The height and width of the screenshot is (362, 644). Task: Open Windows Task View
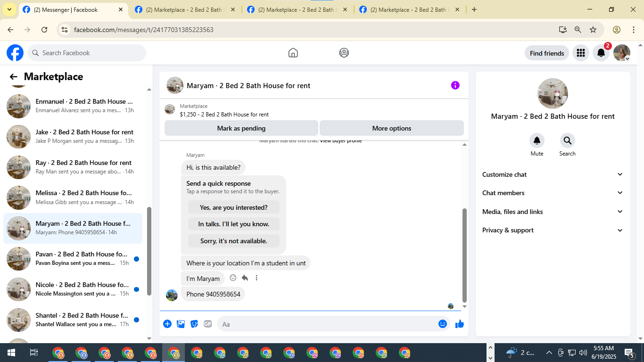click(33, 353)
